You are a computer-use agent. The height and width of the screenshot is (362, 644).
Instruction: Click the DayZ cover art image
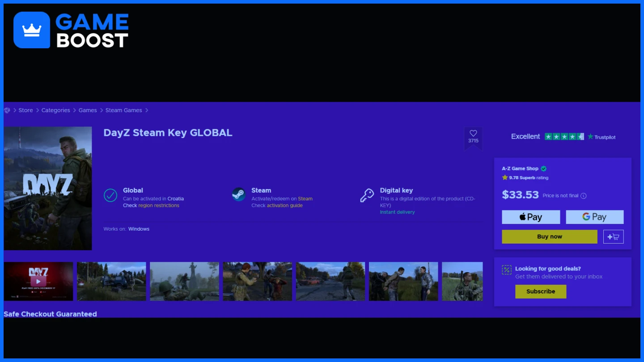point(48,188)
